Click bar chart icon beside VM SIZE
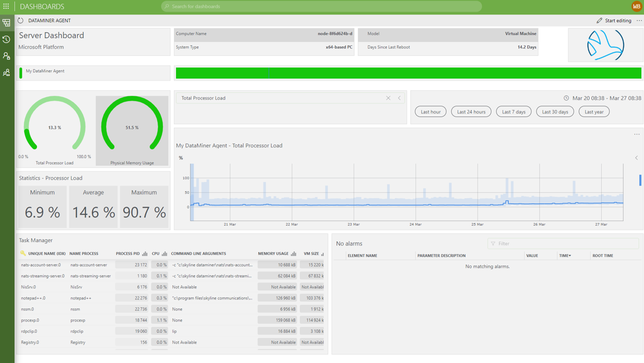Image resolution: width=644 pixels, height=363 pixels. coord(322,253)
